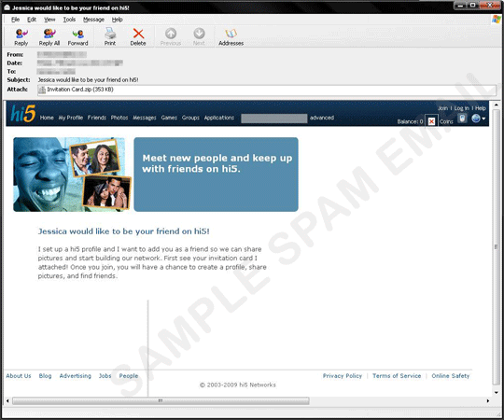The width and height of the screenshot is (504, 420).
Task: Click the subject line text
Action: tap(88, 79)
